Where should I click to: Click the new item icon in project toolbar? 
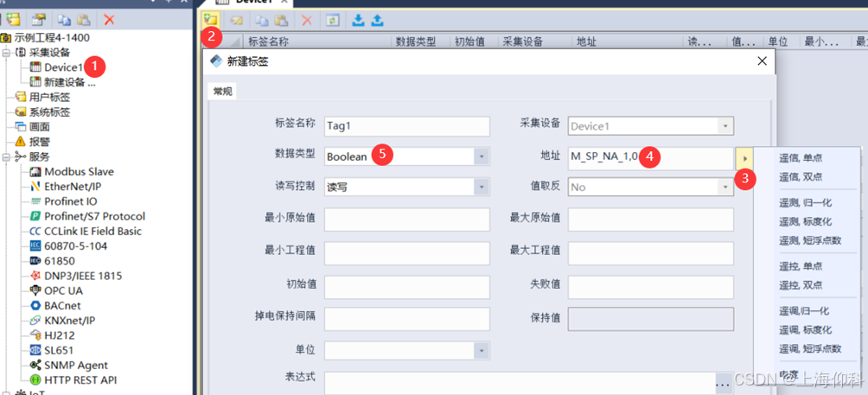[x=12, y=20]
